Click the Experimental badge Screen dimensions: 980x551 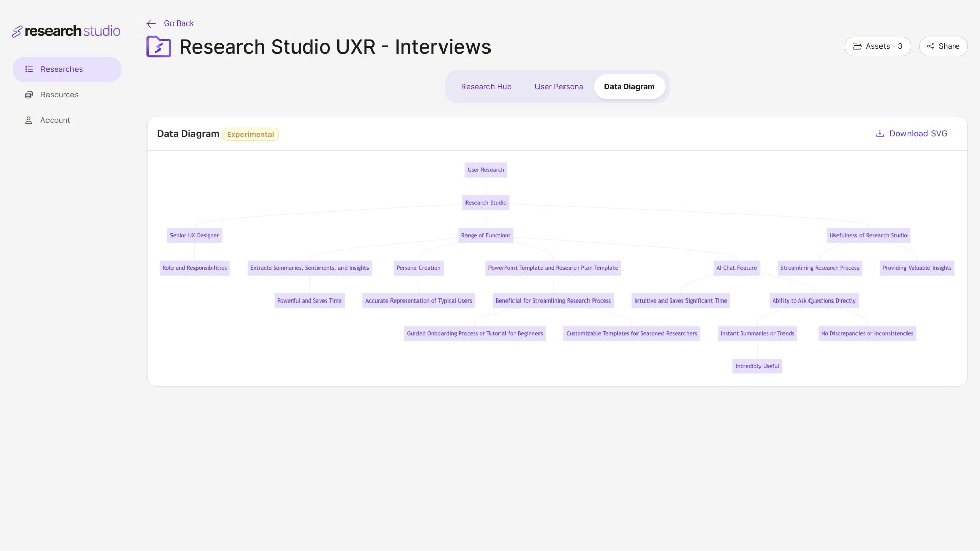251,134
